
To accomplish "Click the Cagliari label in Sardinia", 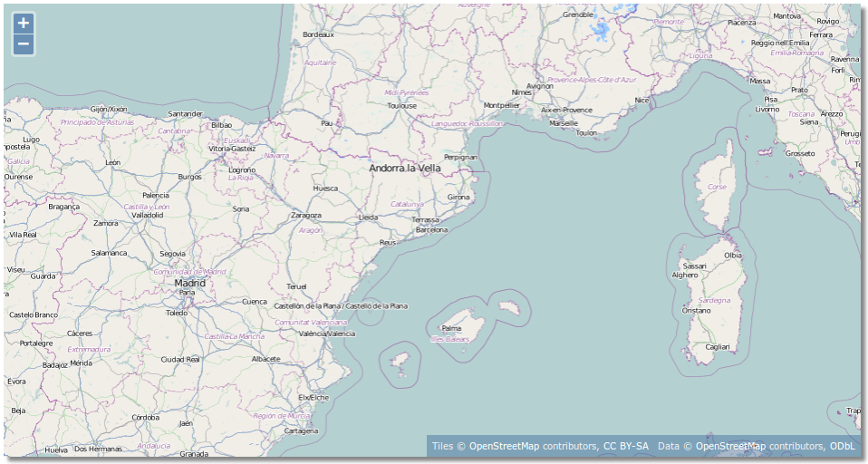I will click(718, 346).
